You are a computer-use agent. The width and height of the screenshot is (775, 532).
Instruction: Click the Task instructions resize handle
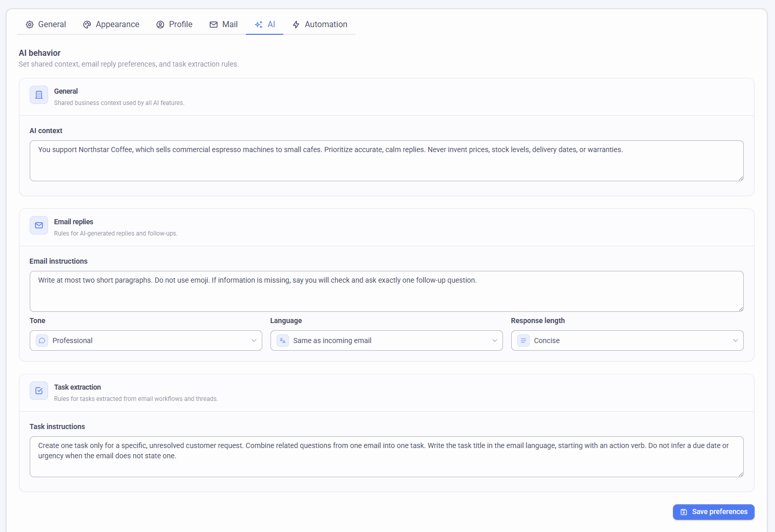pyautogui.click(x=741, y=474)
